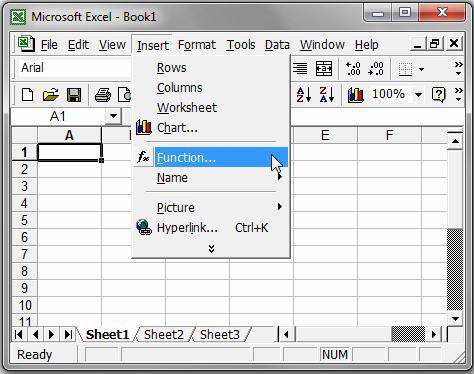The image size is (474, 374).
Task: Switch to the Sheet3 tab
Action: click(x=220, y=334)
